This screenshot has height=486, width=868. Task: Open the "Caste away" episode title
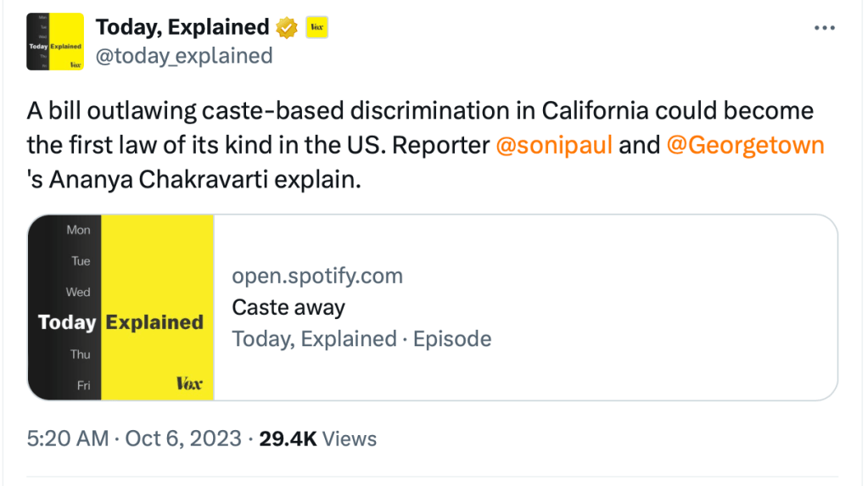288,307
